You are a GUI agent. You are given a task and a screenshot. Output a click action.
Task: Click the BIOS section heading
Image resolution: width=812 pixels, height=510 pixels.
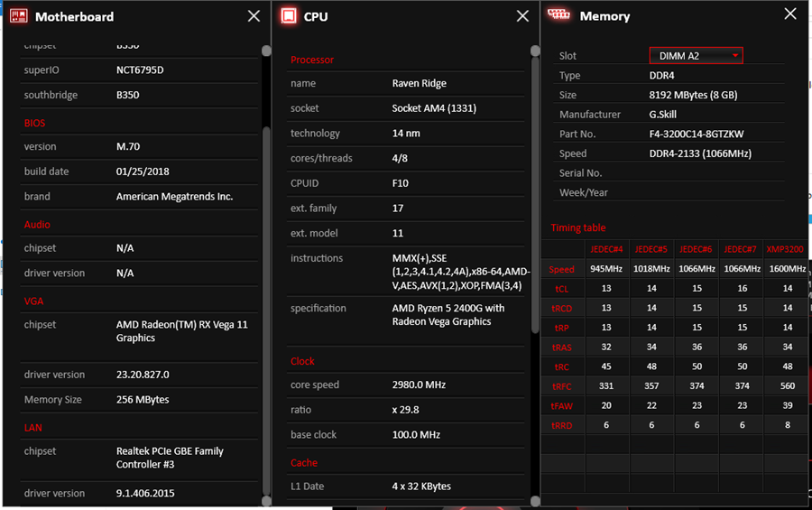pos(34,123)
